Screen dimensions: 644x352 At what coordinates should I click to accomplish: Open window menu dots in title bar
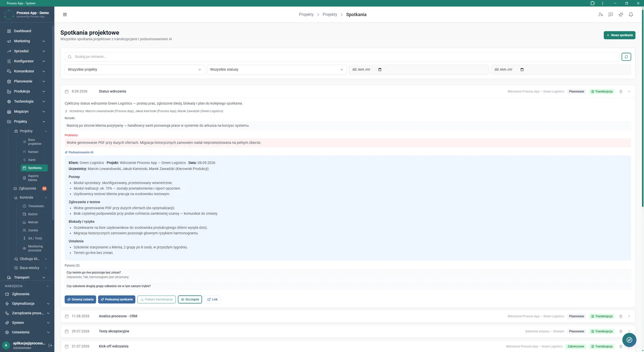(603, 3)
